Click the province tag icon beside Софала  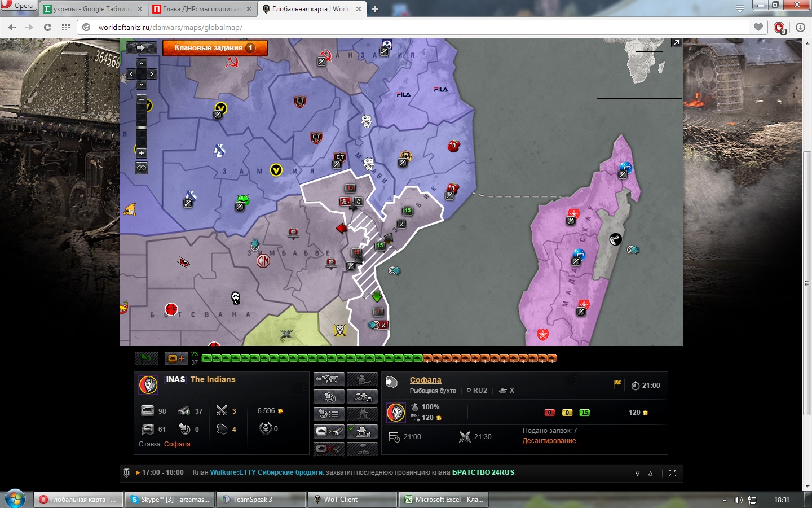391,382
